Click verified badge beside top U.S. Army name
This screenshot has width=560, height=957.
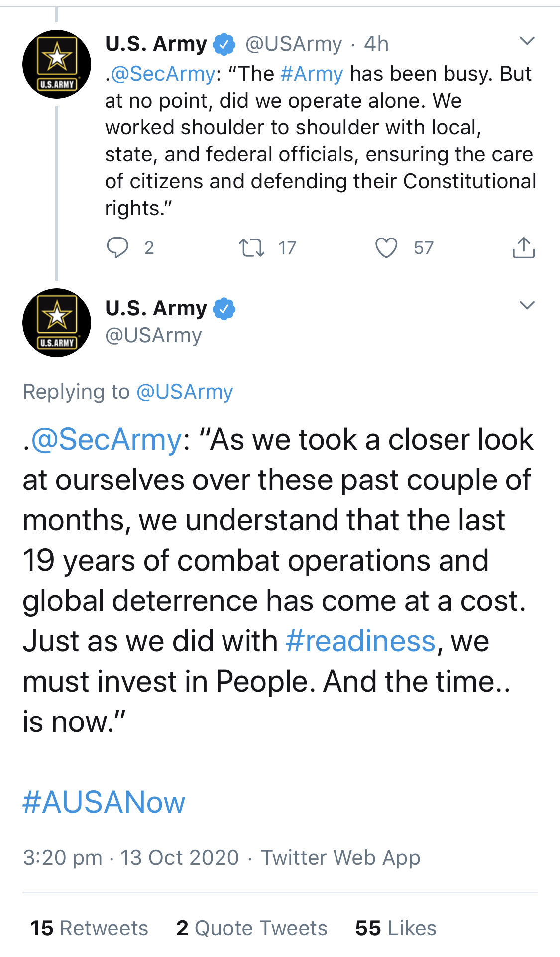(224, 44)
